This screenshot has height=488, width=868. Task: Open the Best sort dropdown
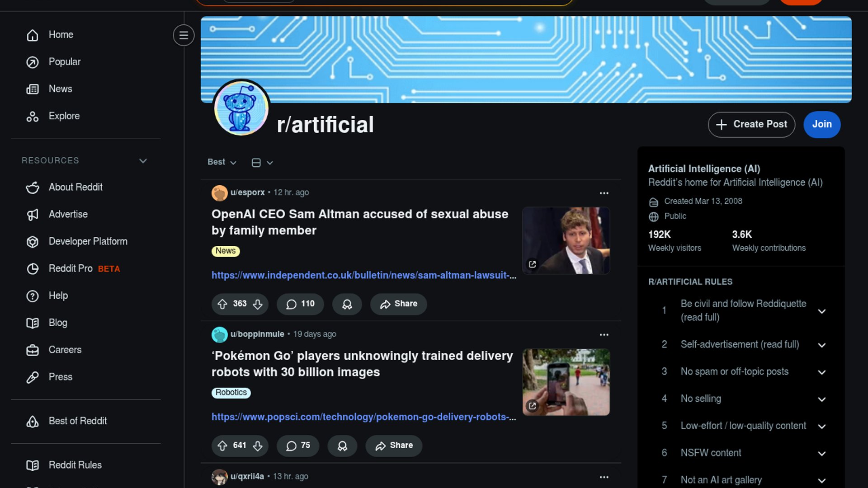[x=222, y=162]
